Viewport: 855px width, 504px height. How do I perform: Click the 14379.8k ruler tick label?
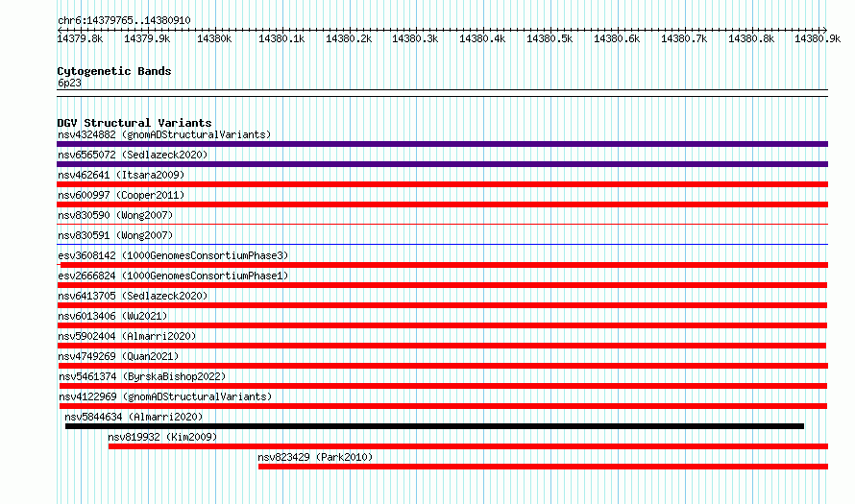80,38
